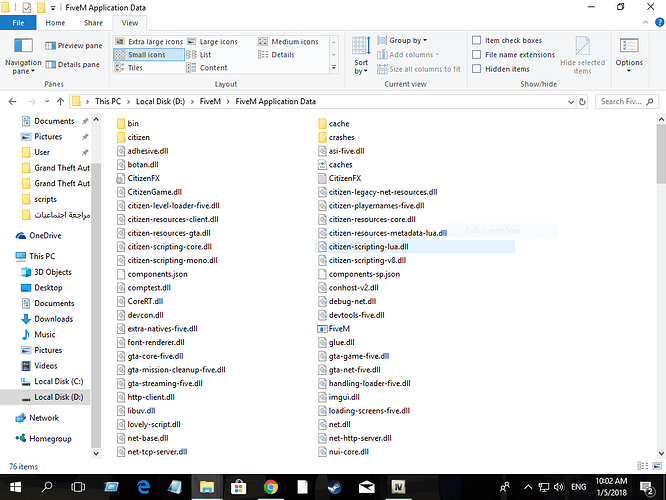Open the Quick Access Toolbar customize arrow
The height and width of the screenshot is (500, 666).
tap(53, 8)
